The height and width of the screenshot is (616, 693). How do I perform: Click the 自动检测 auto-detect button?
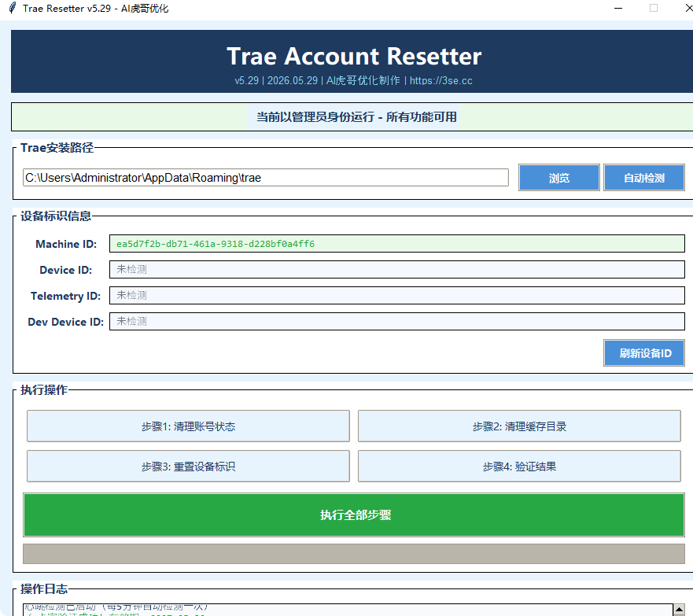coord(644,178)
